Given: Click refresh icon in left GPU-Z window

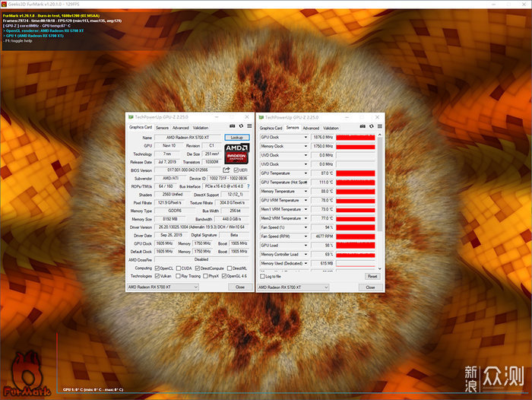Looking at the screenshot, I should tap(241, 126).
